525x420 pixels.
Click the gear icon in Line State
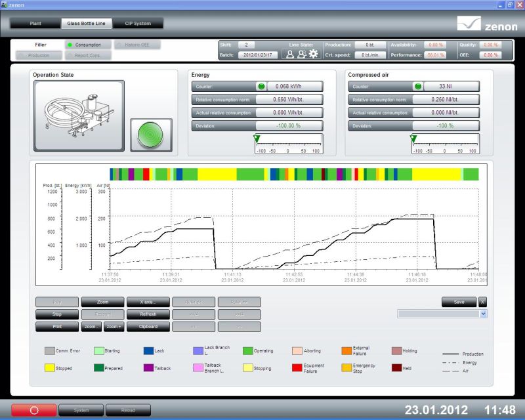[313, 54]
